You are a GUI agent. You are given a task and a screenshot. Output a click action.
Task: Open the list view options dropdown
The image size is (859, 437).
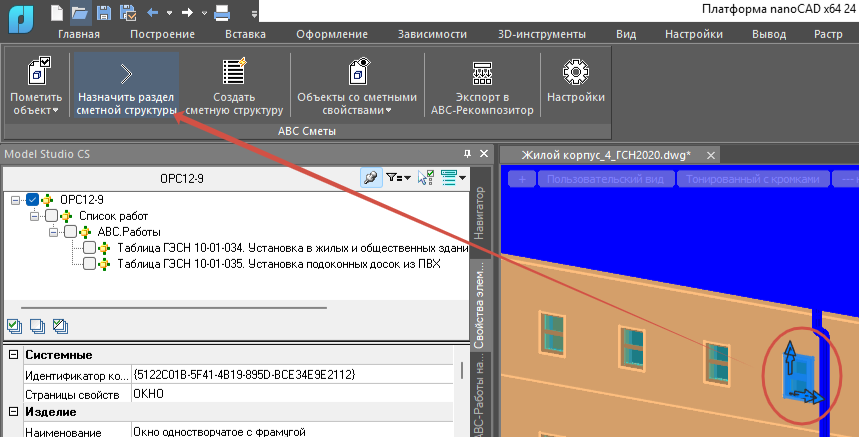point(454,177)
